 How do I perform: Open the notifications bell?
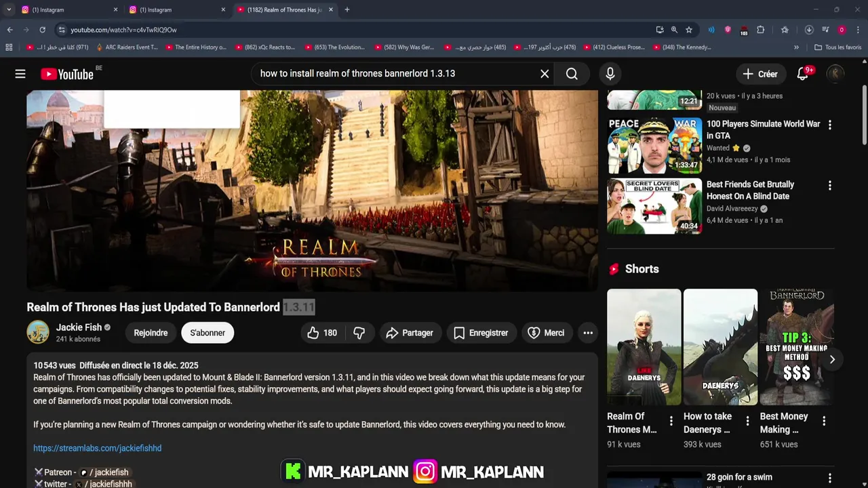pyautogui.click(x=802, y=74)
